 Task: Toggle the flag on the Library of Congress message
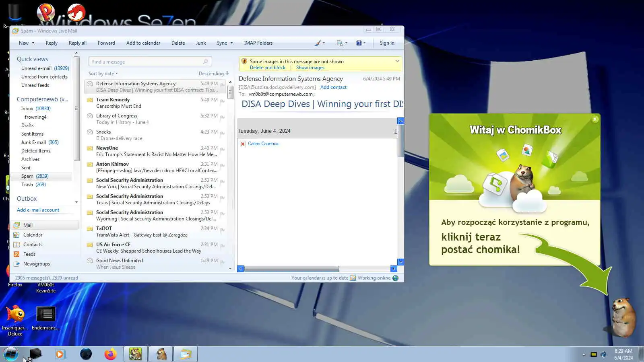pyautogui.click(x=222, y=117)
